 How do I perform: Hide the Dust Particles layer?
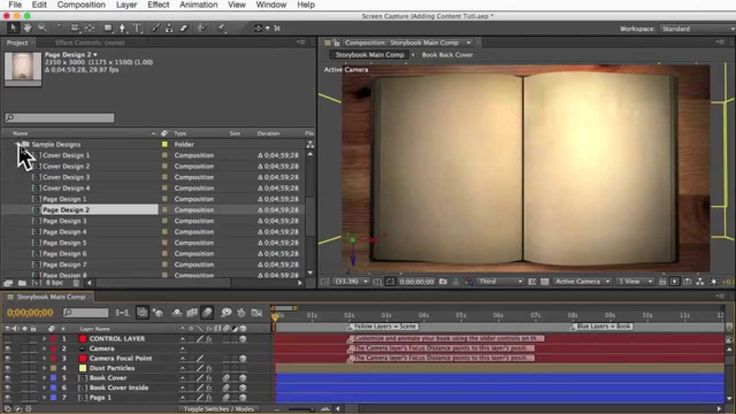tap(8, 368)
